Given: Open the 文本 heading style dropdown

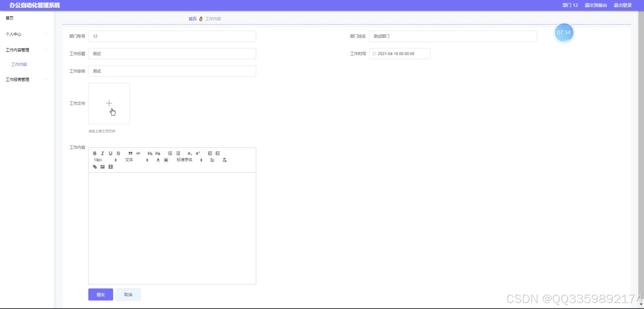Looking at the screenshot, I should coord(136,160).
